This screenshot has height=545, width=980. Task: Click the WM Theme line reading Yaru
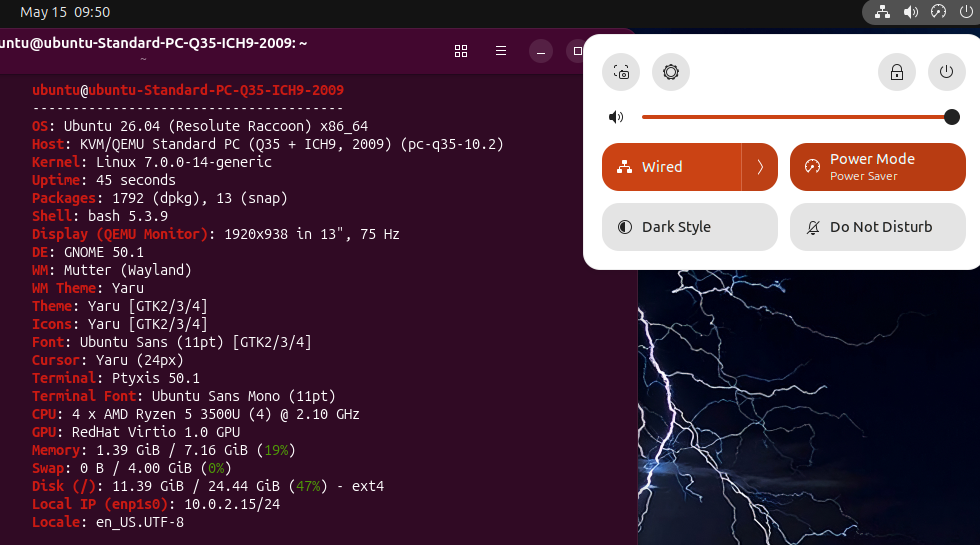(x=88, y=289)
